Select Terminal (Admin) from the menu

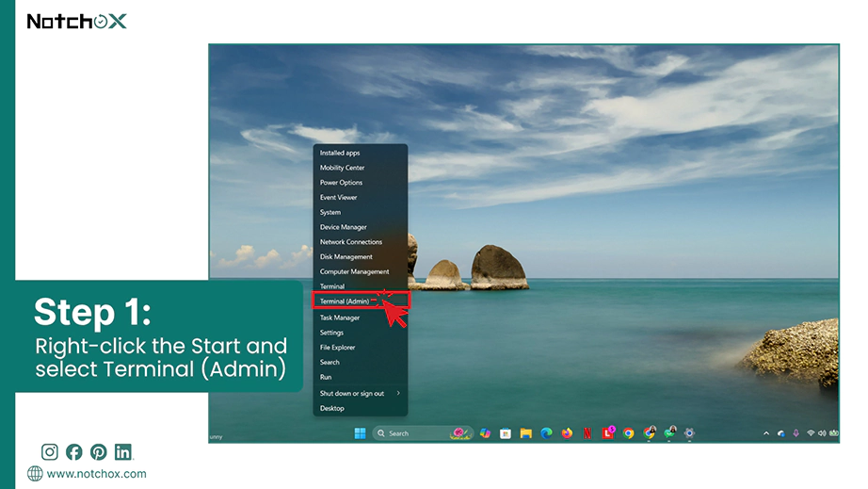coord(361,302)
